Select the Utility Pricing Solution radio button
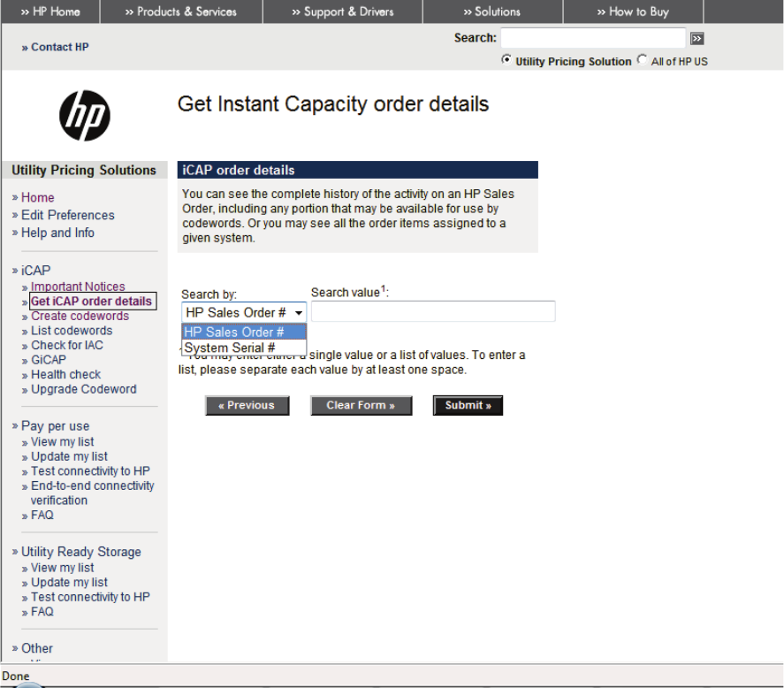 506,59
